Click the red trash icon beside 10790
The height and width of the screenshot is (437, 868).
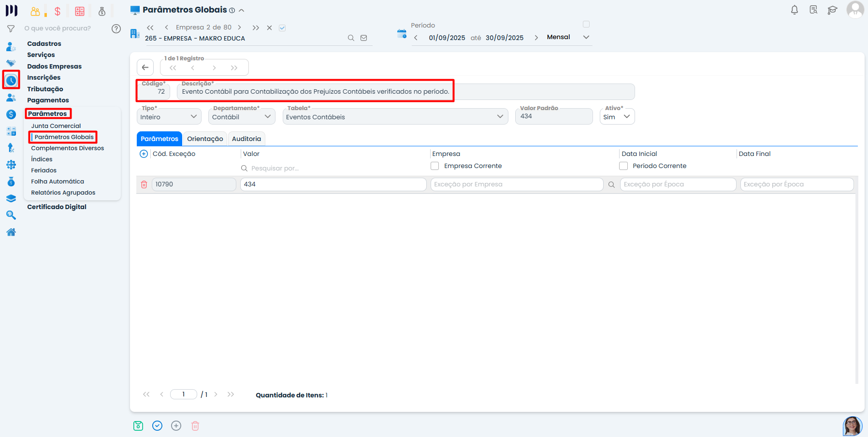(x=144, y=184)
